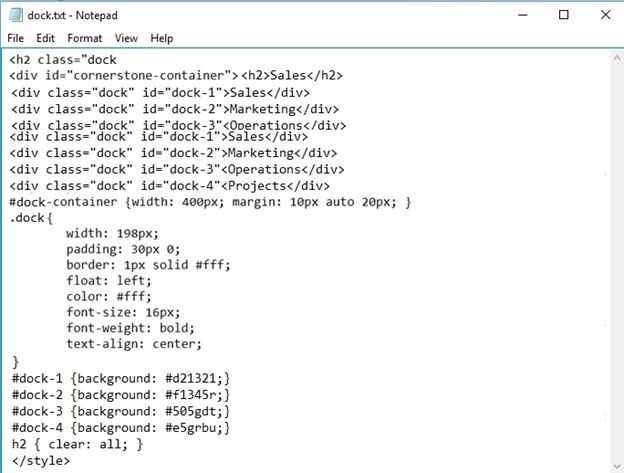Click the Notepad icon in title bar
The image size is (624, 473).
[16, 15]
